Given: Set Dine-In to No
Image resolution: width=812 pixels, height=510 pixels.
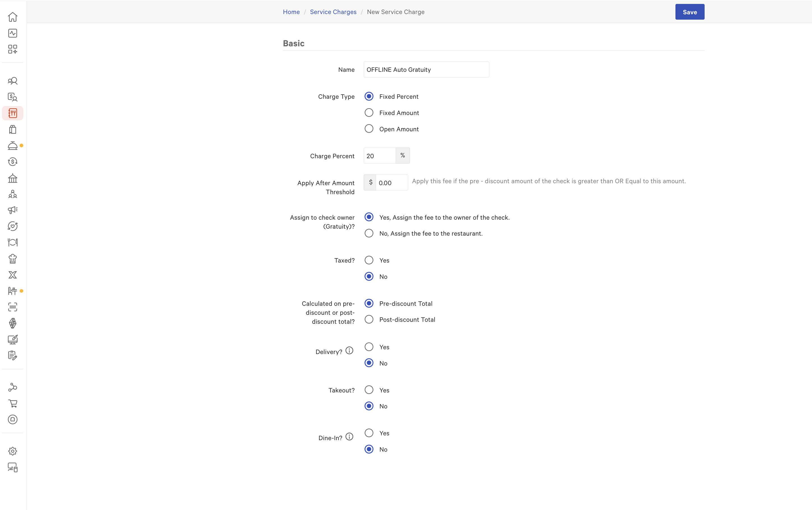Looking at the screenshot, I should pos(369,449).
